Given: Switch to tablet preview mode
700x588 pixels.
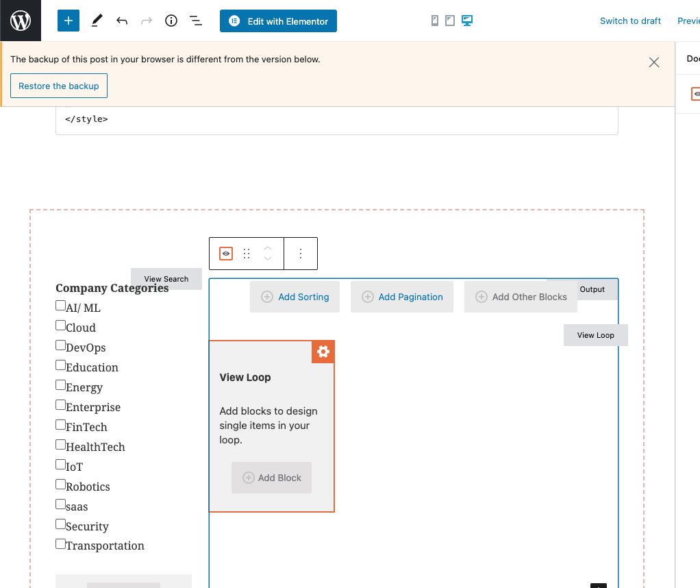Looking at the screenshot, I should pyautogui.click(x=450, y=21).
